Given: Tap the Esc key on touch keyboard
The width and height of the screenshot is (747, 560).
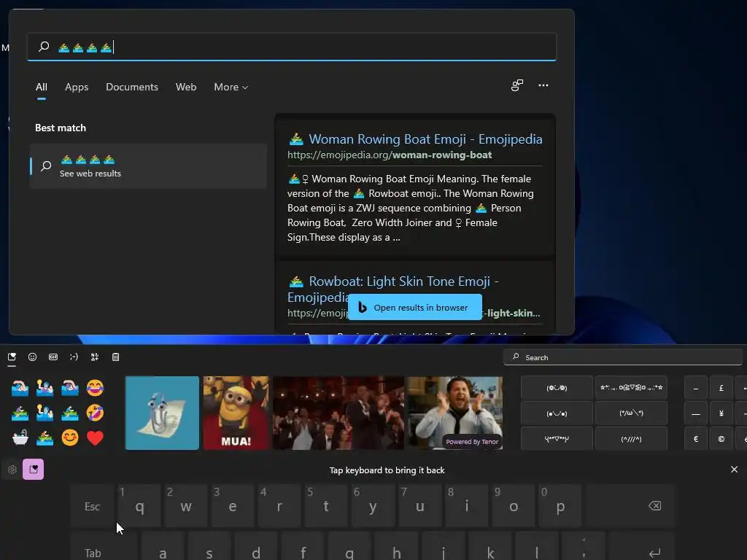Looking at the screenshot, I should [93, 506].
